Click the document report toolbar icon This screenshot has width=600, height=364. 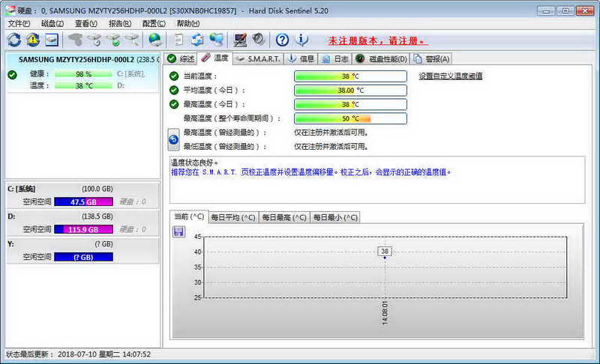[x=178, y=40]
